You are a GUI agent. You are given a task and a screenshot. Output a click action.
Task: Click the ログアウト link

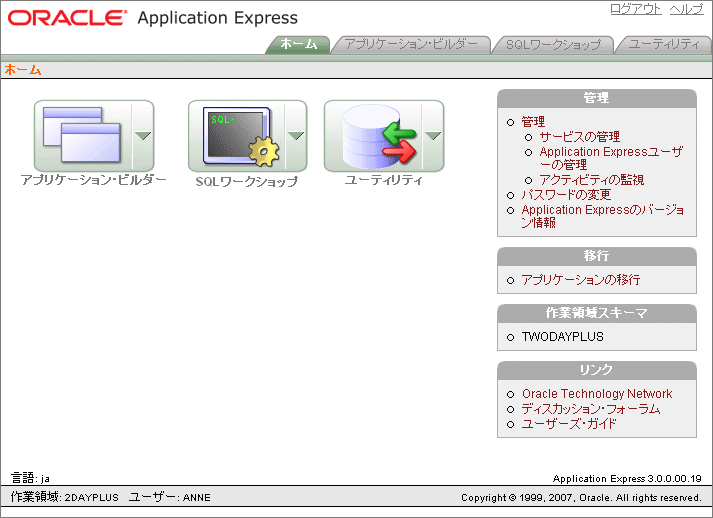pyautogui.click(x=636, y=9)
